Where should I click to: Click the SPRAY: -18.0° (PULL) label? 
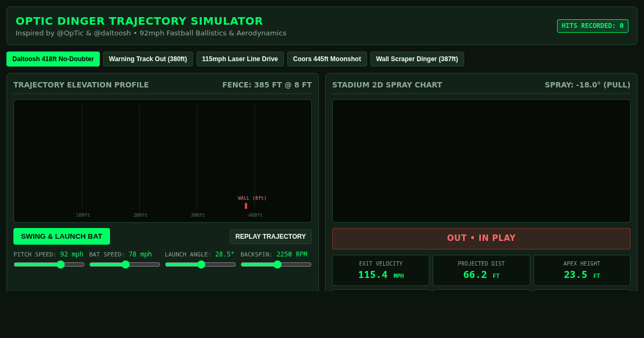coord(588,85)
